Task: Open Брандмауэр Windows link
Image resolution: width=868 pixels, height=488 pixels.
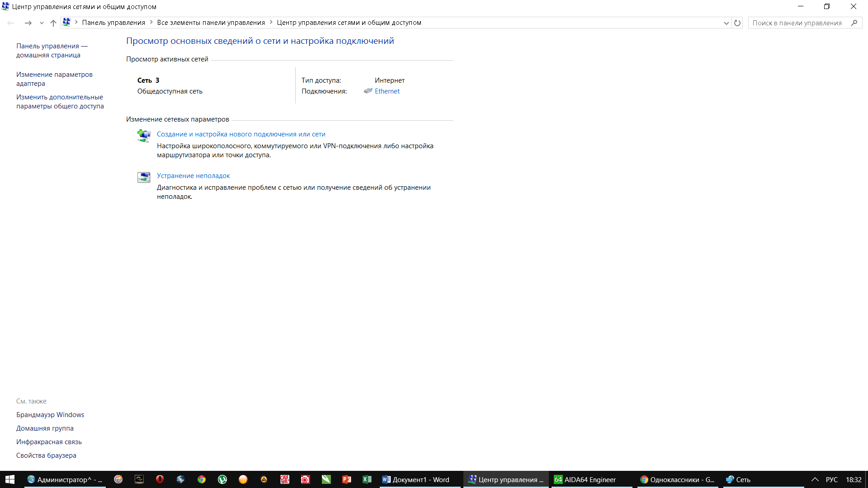Action: point(50,415)
